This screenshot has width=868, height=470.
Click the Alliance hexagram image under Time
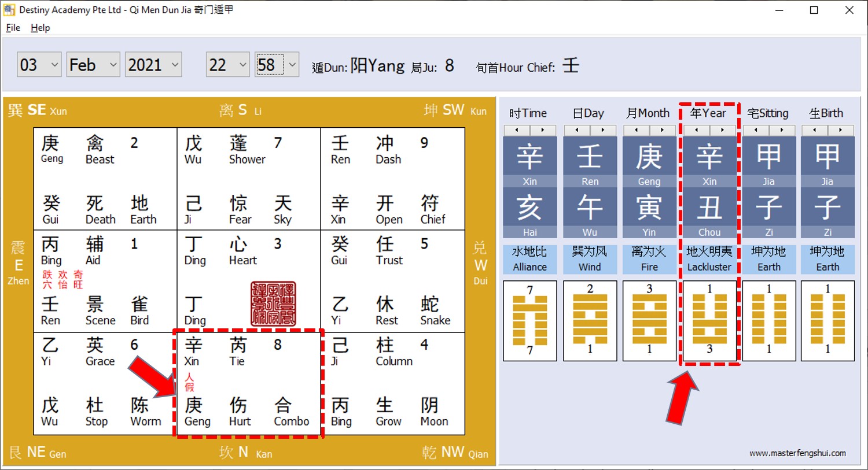click(x=530, y=321)
